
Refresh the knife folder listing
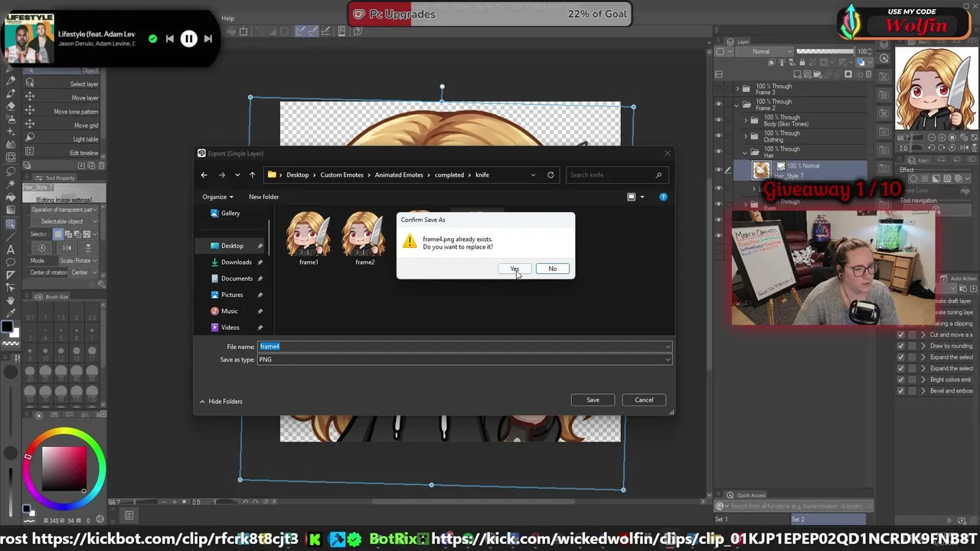550,174
